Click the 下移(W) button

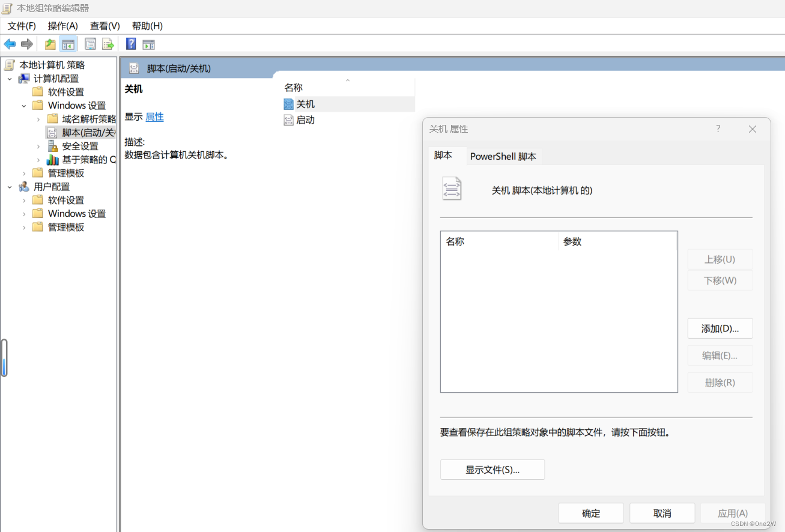click(720, 280)
